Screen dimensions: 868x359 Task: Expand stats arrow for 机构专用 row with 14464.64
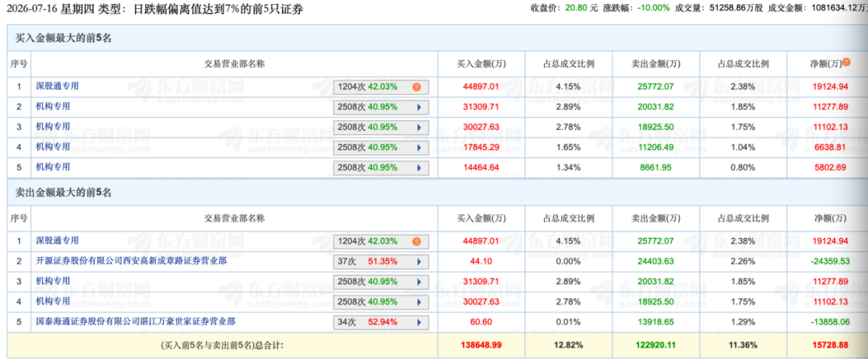419,168
